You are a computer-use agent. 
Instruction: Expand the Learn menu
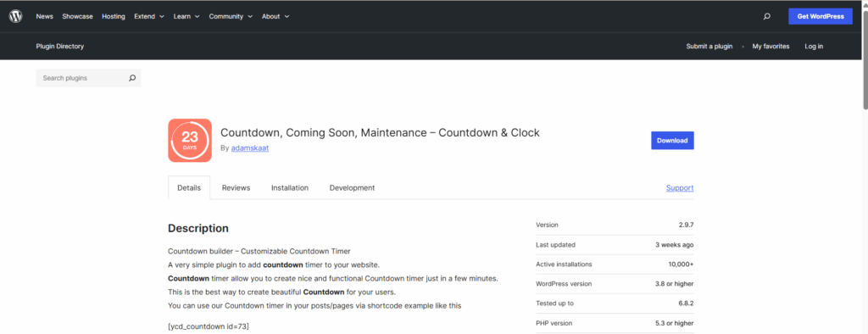pyautogui.click(x=186, y=17)
